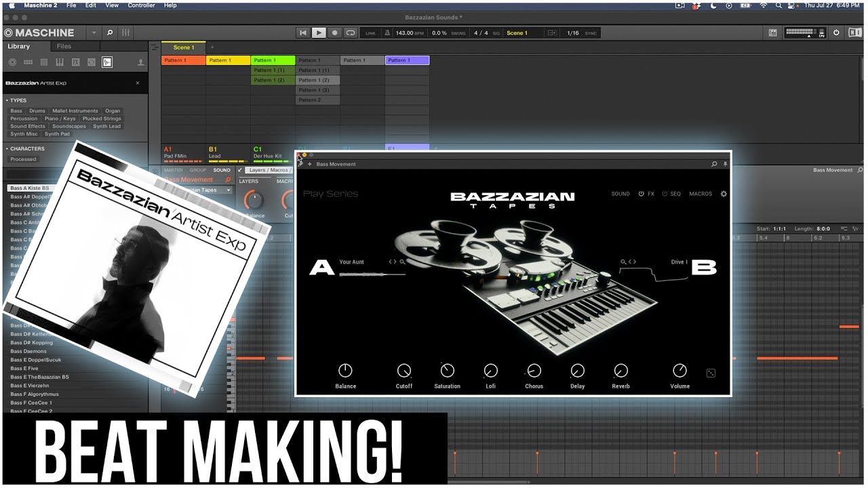The width and height of the screenshot is (868, 488).
Task: Select Bass E TheBazzazian BS preset
Action: point(39,377)
